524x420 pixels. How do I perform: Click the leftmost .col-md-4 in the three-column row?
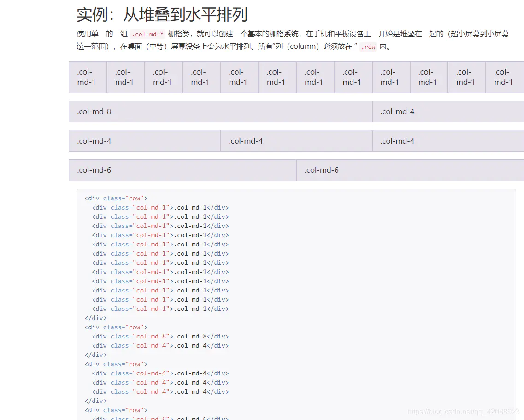(x=144, y=141)
